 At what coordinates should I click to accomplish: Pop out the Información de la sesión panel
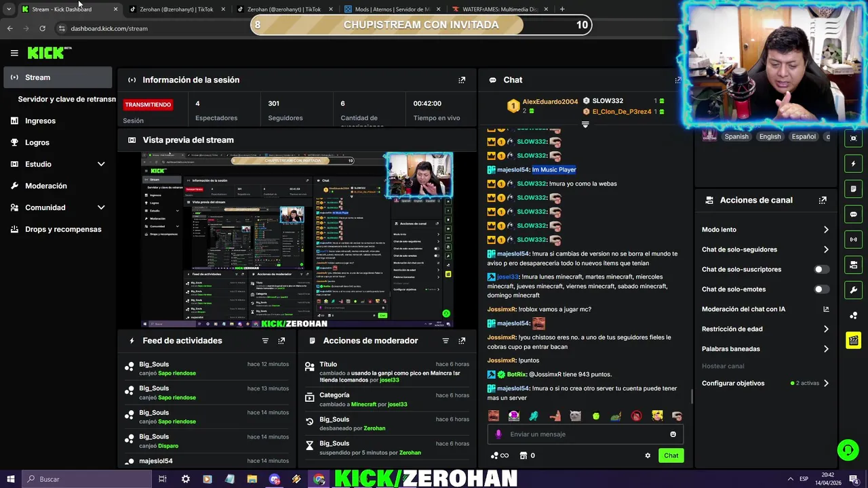coord(462,80)
